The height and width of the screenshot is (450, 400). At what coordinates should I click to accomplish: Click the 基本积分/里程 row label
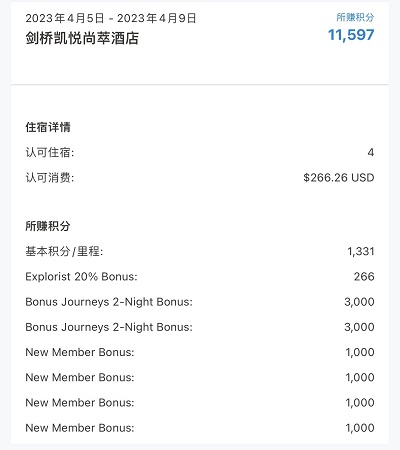click(x=64, y=251)
